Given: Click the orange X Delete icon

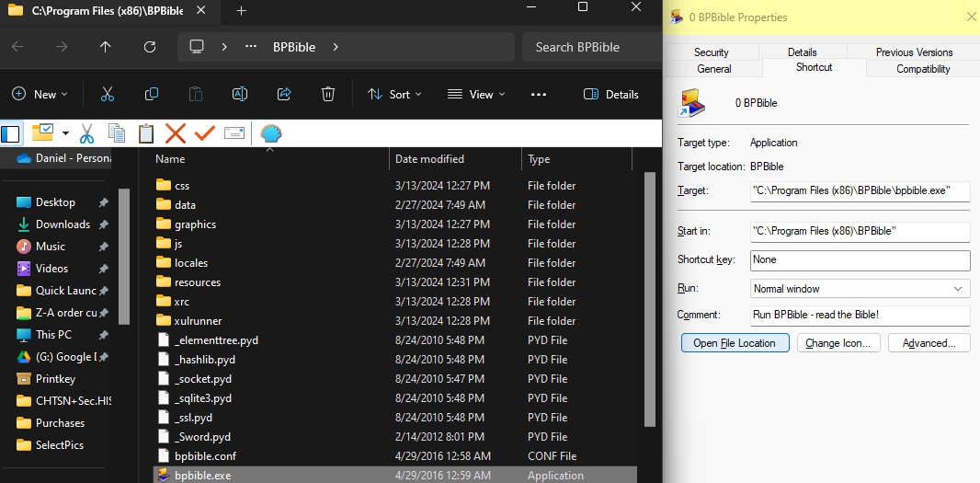Looking at the screenshot, I should point(176,133).
